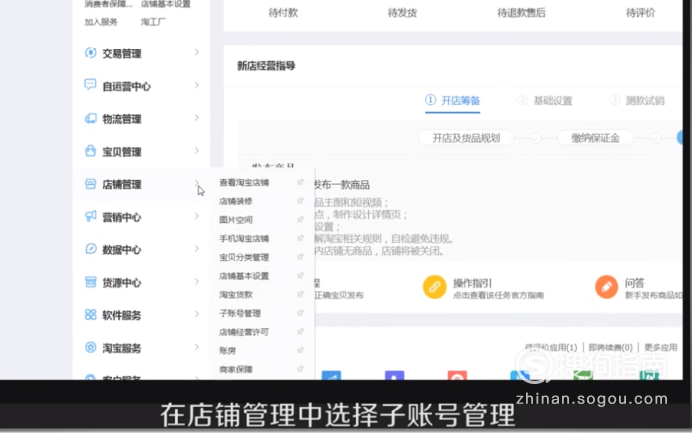The image size is (692, 433).
Task: Click the 操作指引 text label
Action: click(472, 283)
